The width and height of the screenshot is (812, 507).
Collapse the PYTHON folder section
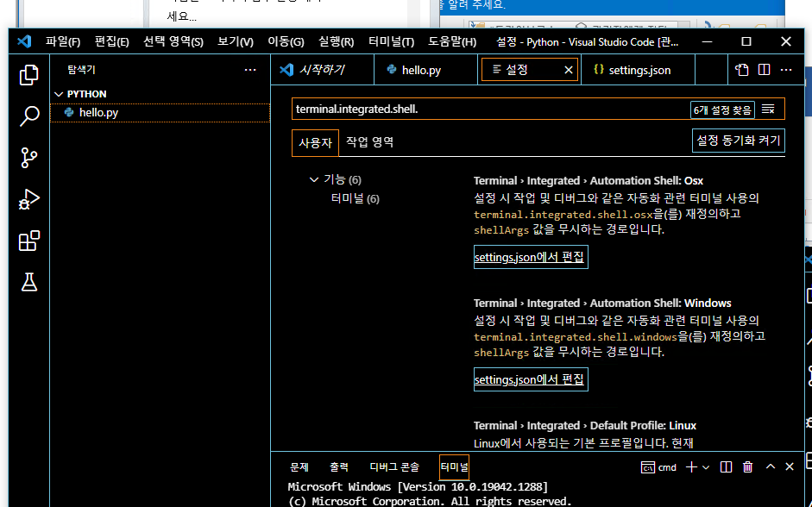pyautogui.click(x=160, y=94)
